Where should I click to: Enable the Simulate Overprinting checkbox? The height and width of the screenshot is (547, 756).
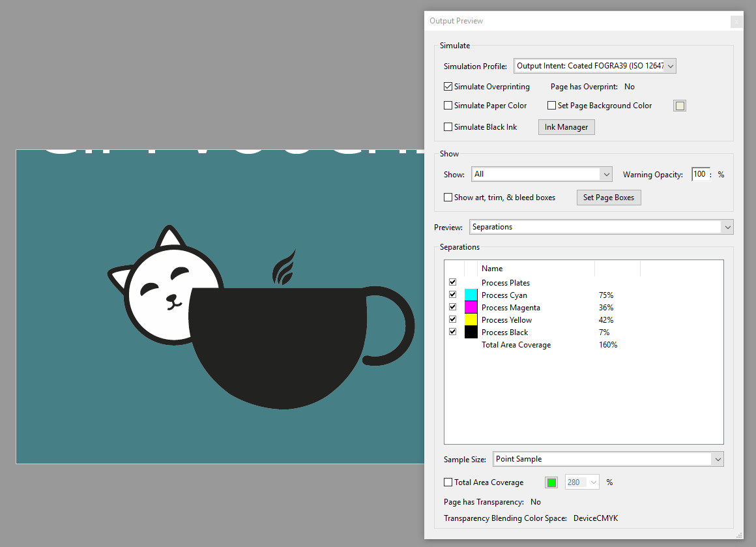448,86
